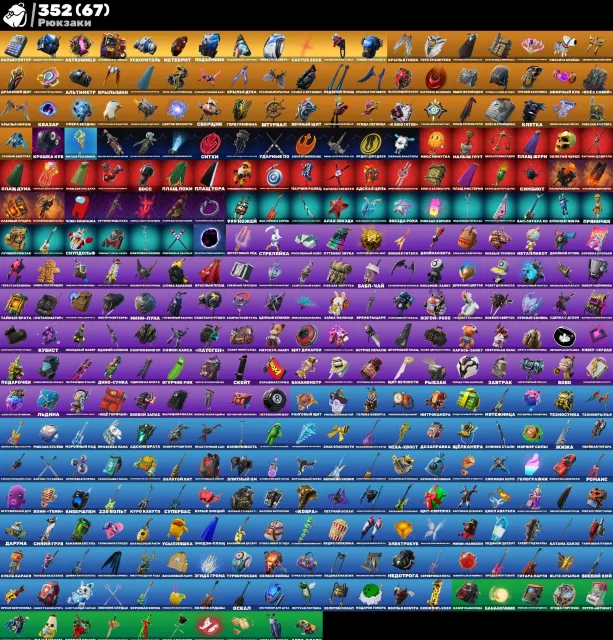The image size is (613, 640).
Task: Select the Крылышки back bling
Action: tap(113, 79)
